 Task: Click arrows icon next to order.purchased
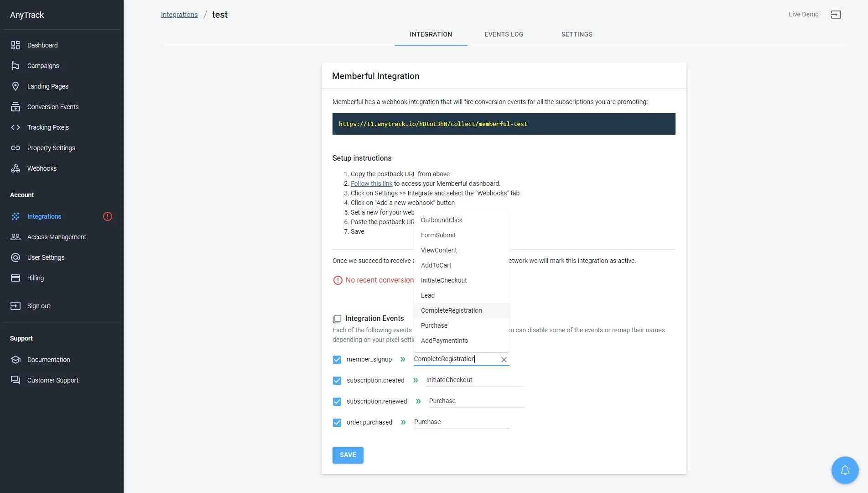(403, 422)
